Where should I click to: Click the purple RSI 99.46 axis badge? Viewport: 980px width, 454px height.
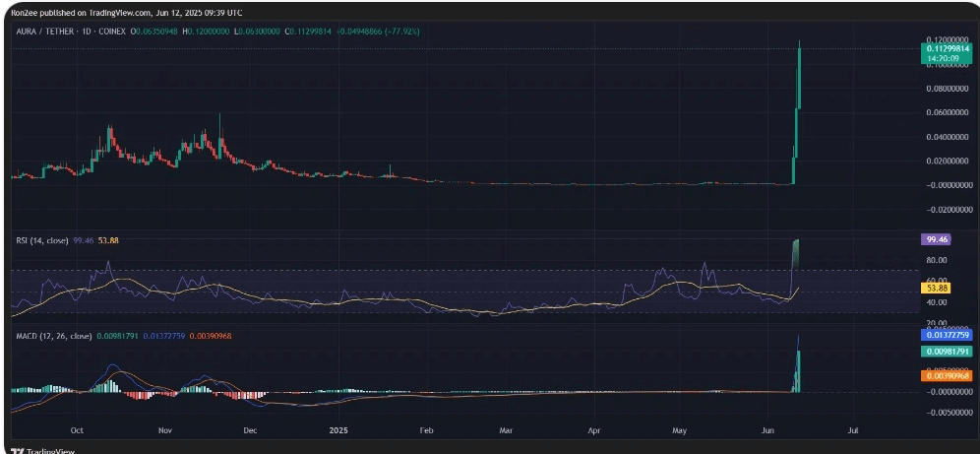coord(935,239)
